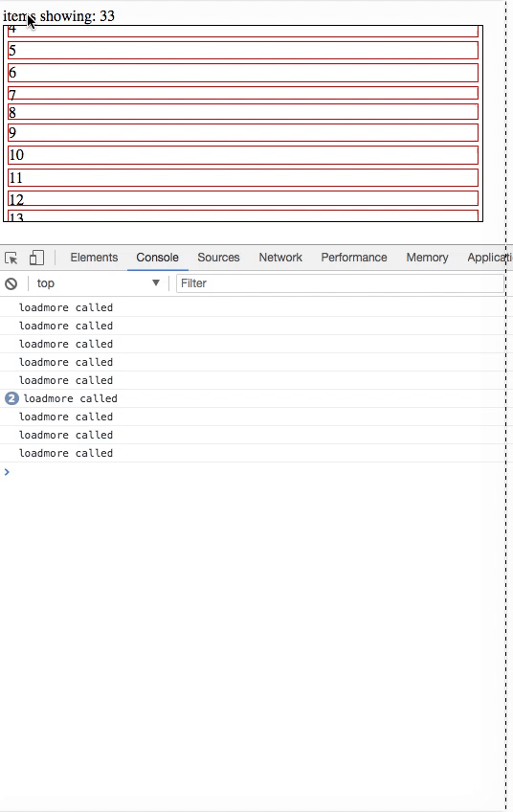
Task: Open the Sources tab
Action: click(218, 258)
